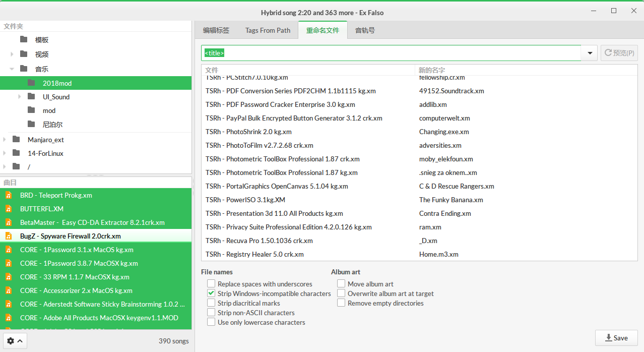Screen dimensions: 644x352
Task: Enable Replace spaces with underscores
Action: coord(211,284)
